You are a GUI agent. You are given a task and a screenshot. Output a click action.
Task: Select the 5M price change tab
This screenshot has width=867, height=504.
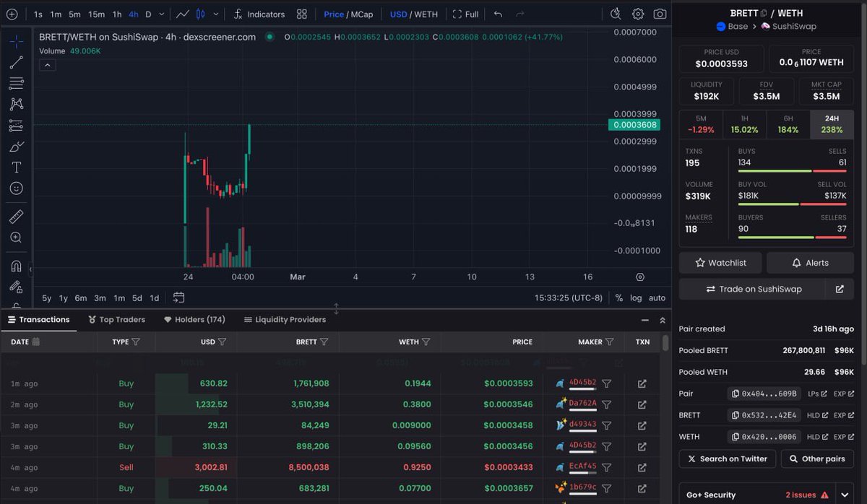pyautogui.click(x=701, y=124)
